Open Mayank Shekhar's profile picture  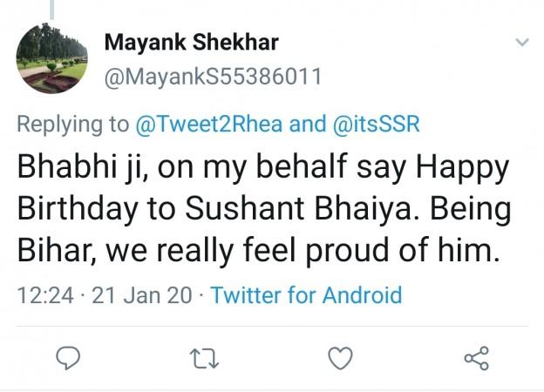[x=52, y=58]
